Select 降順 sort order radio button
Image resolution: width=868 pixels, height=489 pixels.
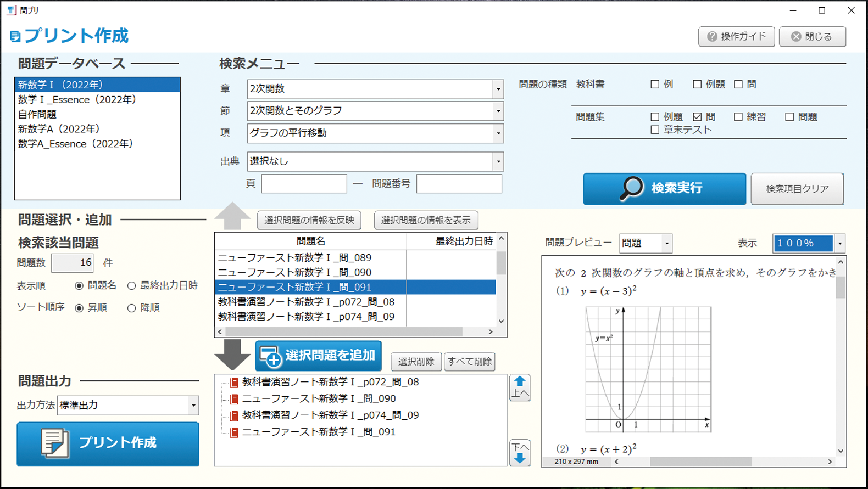[131, 308]
